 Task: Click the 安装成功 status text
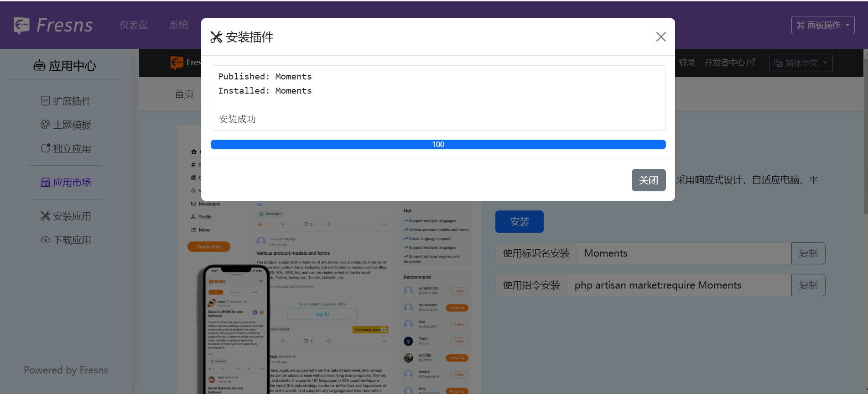pos(237,119)
